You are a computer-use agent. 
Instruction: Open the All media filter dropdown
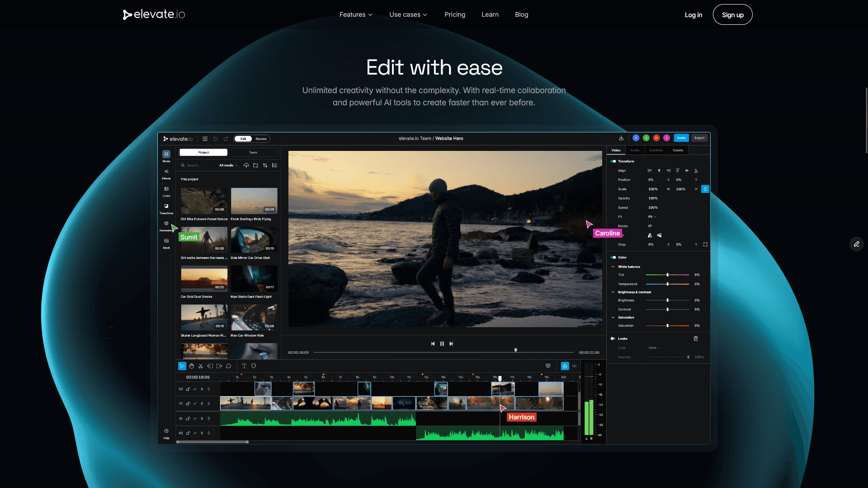[x=228, y=165]
